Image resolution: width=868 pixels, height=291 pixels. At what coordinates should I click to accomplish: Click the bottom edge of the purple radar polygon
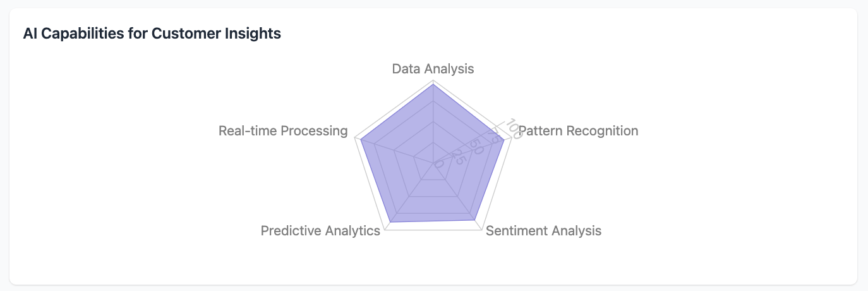point(433,221)
